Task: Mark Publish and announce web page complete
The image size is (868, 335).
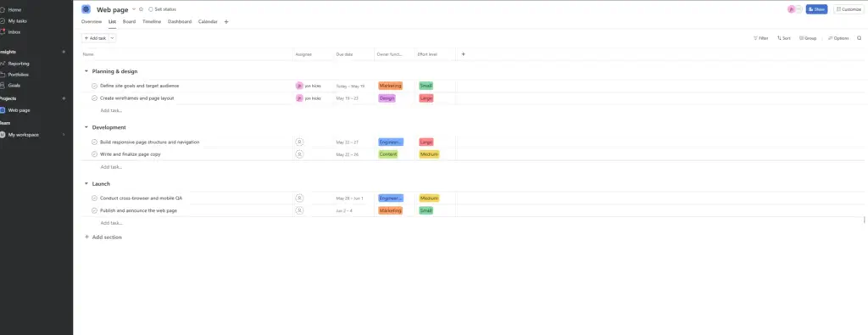Action: pyautogui.click(x=94, y=210)
